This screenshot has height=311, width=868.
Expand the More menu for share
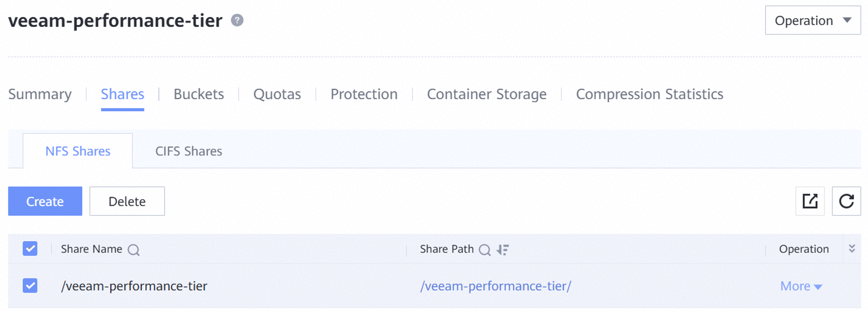coord(801,286)
